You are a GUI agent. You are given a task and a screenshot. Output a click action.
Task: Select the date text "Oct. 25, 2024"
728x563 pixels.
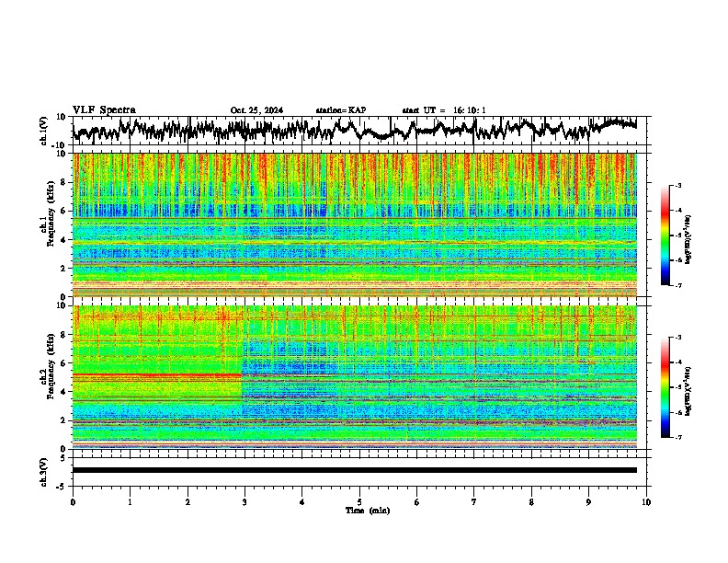tap(256, 110)
